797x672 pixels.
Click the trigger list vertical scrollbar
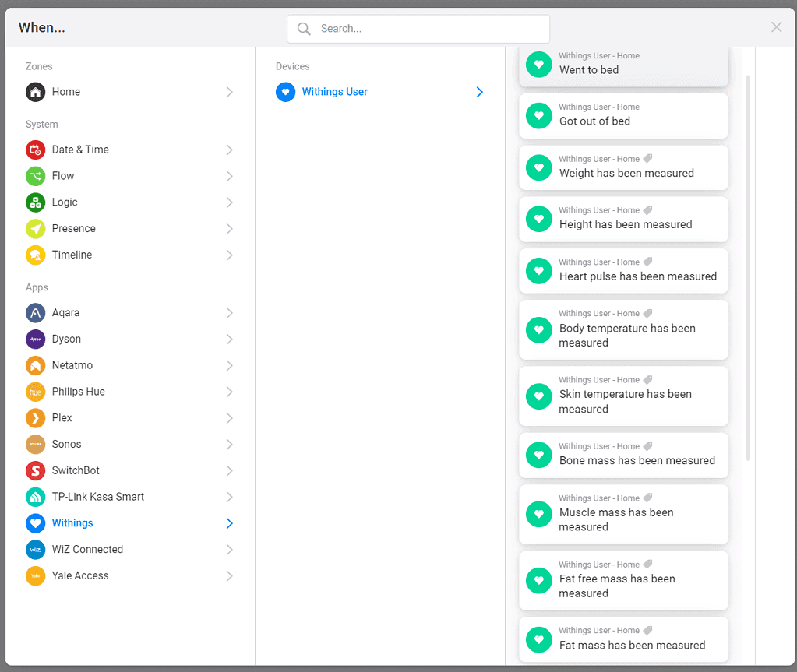749,265
